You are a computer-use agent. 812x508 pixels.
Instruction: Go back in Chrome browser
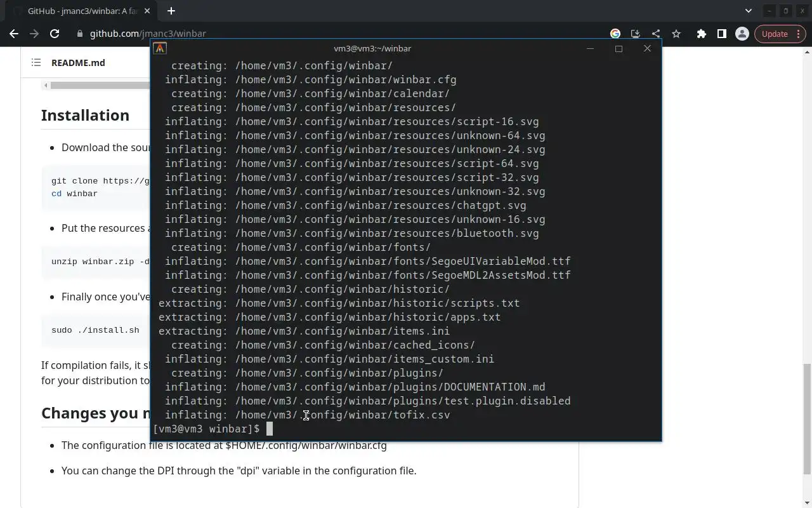tap(14, 34)
